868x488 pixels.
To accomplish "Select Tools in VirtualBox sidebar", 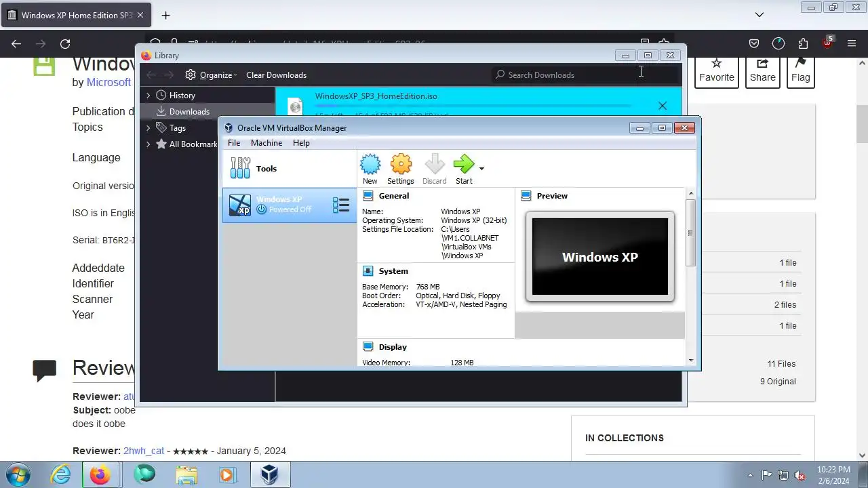I will (x=290, y=168).
